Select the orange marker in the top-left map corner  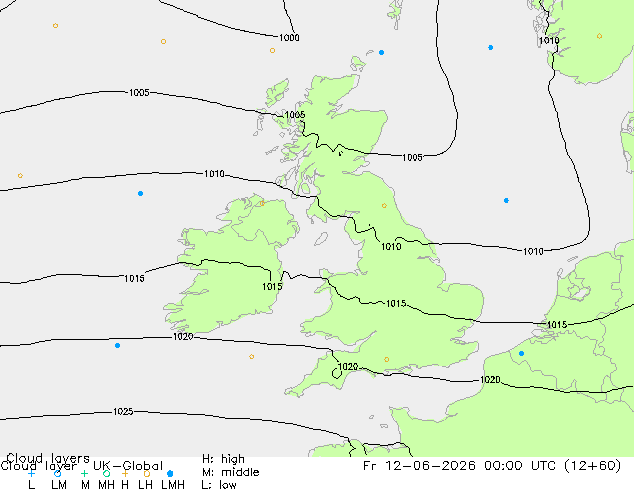(x=55, y=25)
